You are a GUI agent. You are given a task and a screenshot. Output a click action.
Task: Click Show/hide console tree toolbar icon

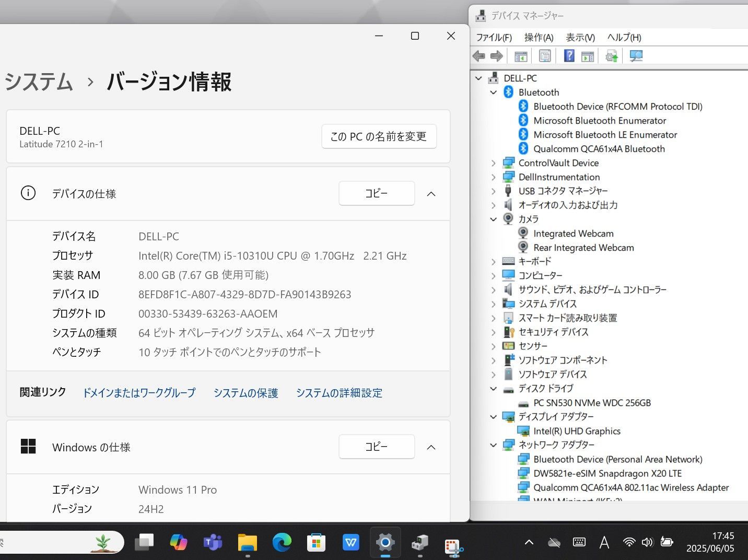pos(521,56)
